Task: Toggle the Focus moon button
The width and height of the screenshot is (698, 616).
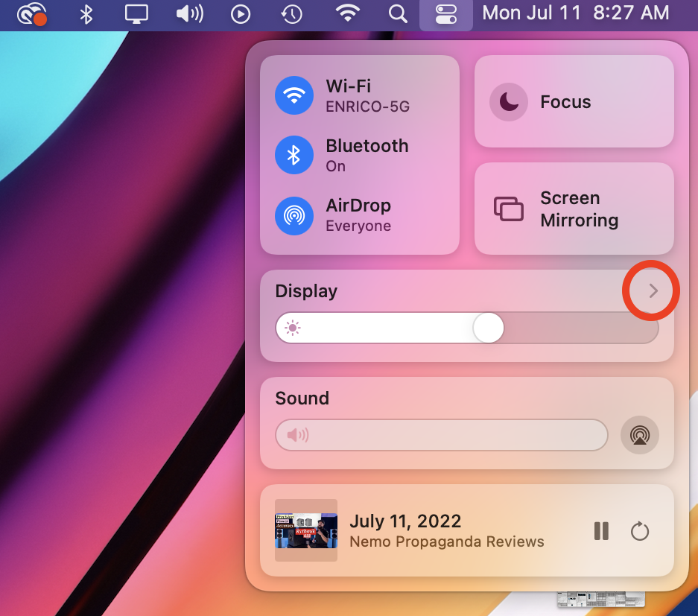Action: click(509, 102)
